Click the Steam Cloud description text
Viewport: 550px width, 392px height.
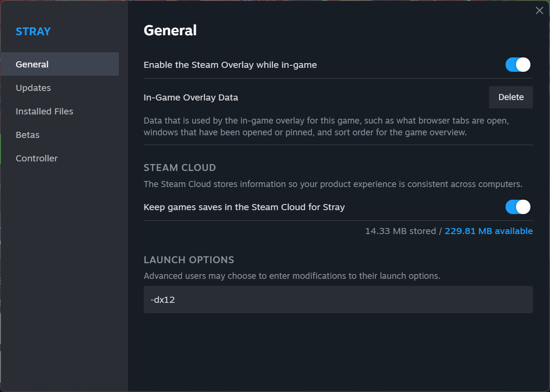click(333, 184)
